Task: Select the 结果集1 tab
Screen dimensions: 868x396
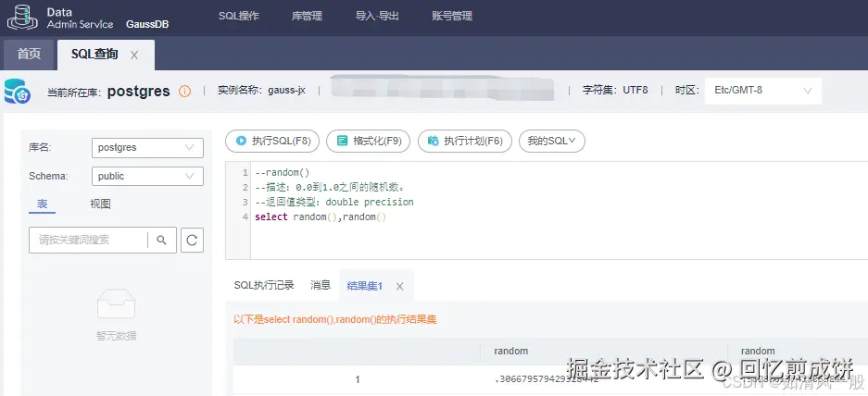Action: (x=365, y=286)
